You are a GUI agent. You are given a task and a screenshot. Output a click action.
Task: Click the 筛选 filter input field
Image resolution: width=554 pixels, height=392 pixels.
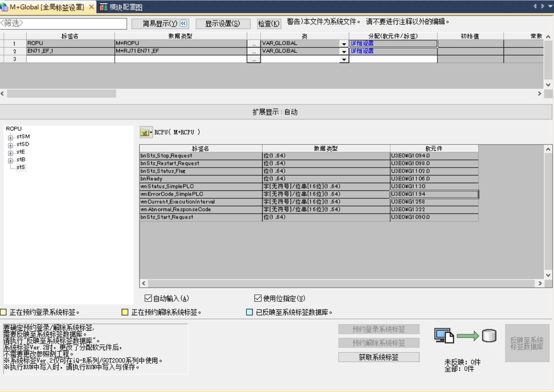(x=64, y=23)
